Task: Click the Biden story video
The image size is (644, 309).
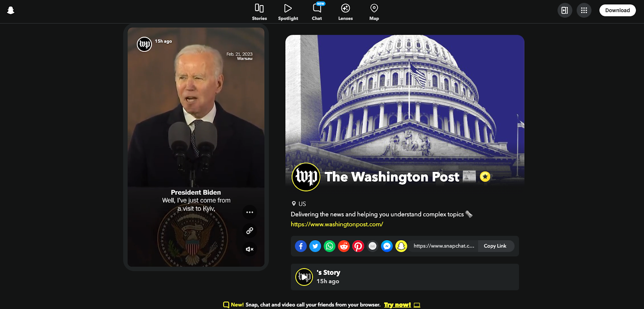Action: 196,147
